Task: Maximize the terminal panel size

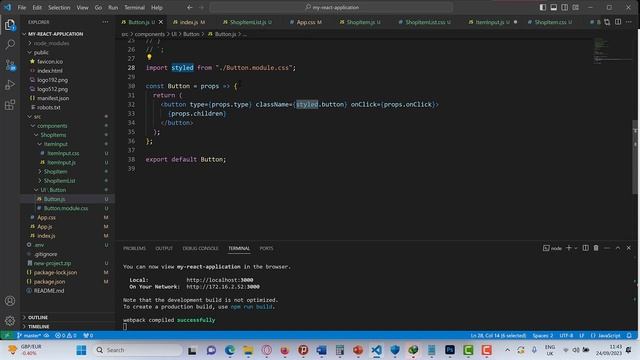Action: pos(618,248)
